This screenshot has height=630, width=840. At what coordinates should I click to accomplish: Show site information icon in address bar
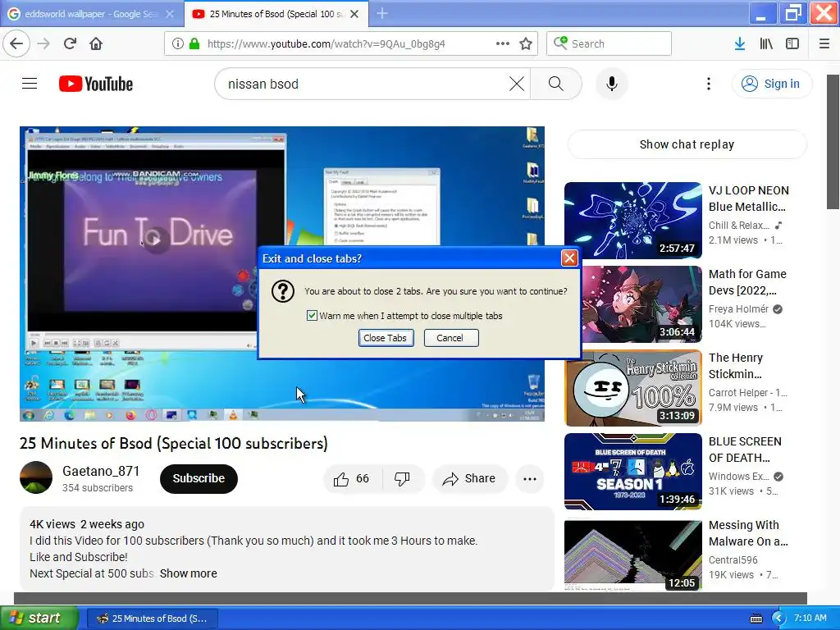click(178, 44)
